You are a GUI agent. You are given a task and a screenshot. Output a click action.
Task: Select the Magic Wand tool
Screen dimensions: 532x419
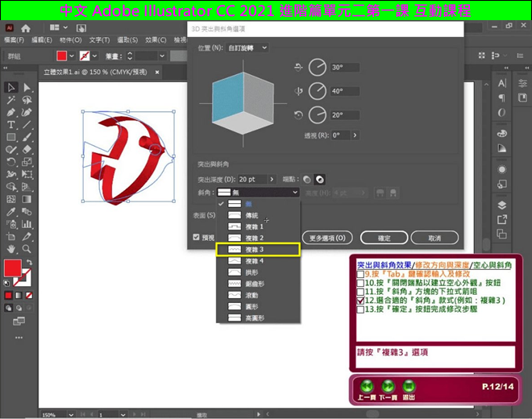click(11, 100)
